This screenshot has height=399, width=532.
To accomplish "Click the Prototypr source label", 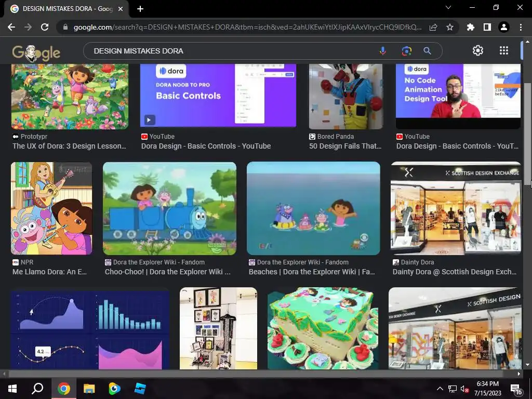I will pyautogui.click(x=34, y=137).
